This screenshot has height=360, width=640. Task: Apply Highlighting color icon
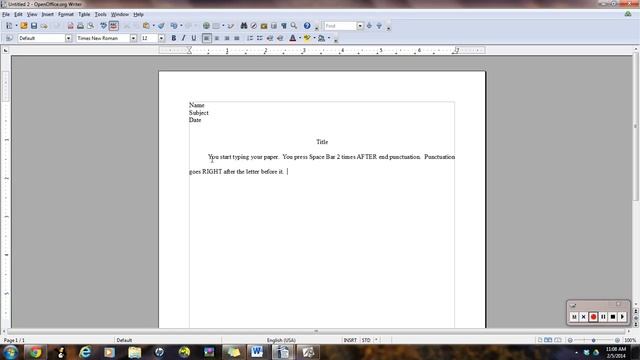tap(307, 38)
